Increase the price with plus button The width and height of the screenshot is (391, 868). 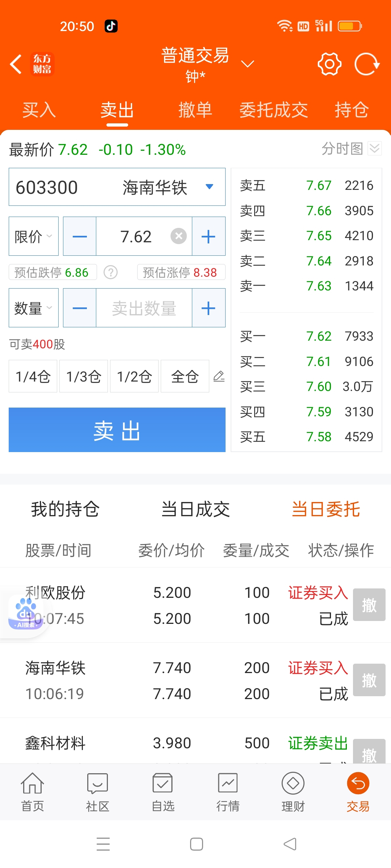pos(209,236)
